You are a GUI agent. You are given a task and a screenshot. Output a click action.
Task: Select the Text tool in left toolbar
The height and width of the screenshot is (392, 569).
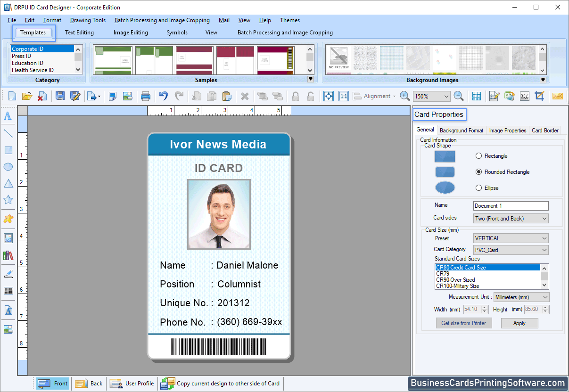point(8,116)
